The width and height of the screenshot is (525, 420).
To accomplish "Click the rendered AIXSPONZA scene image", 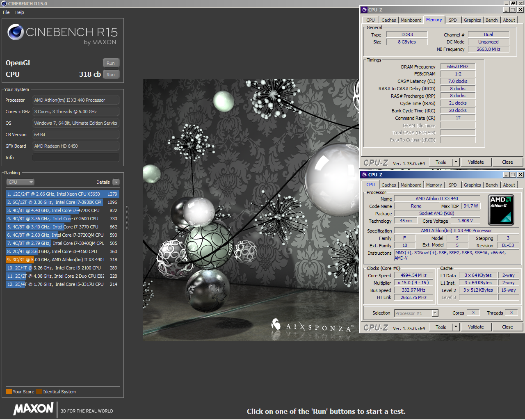I will [x=251, y=210].
